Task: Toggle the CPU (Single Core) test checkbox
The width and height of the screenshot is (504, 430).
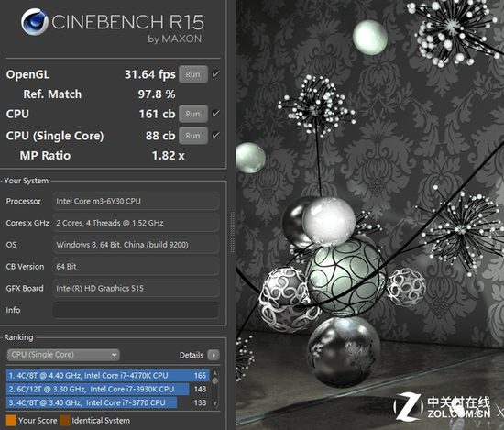Action: tap(215, 136)
